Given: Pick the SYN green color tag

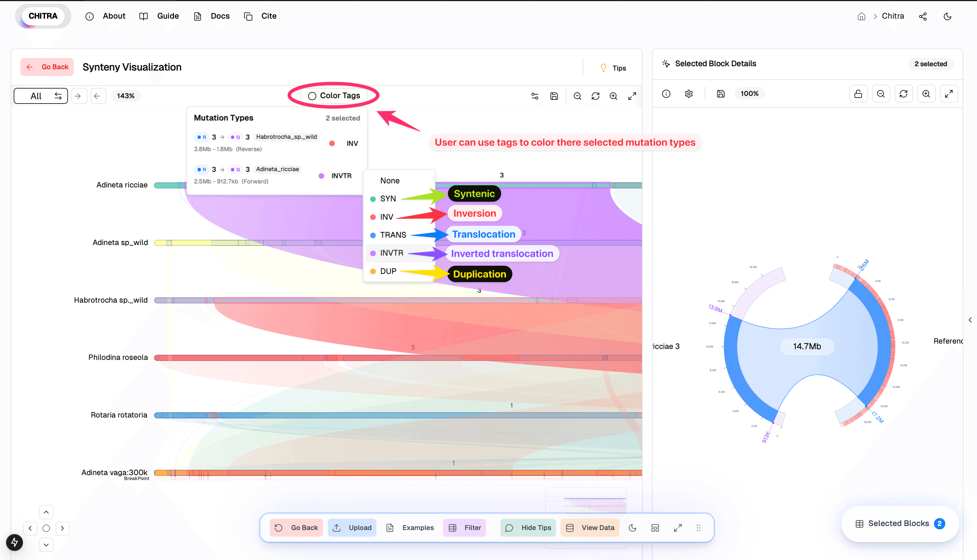Looking at the screenshot, I should click(388, 199).
